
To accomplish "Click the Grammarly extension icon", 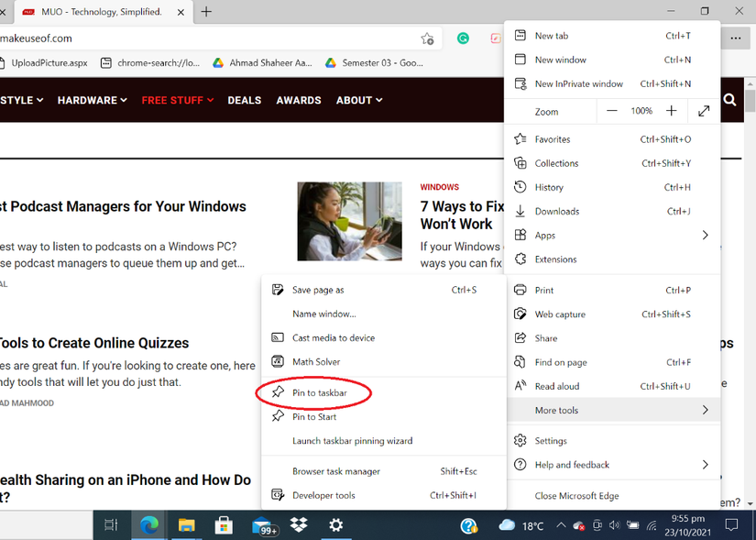I will pos(463,39).
